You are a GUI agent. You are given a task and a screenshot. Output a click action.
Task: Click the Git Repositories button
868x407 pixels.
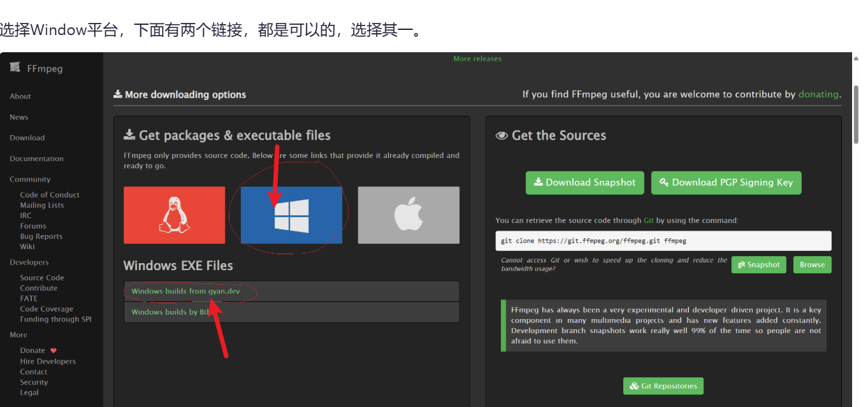[663, 386]
